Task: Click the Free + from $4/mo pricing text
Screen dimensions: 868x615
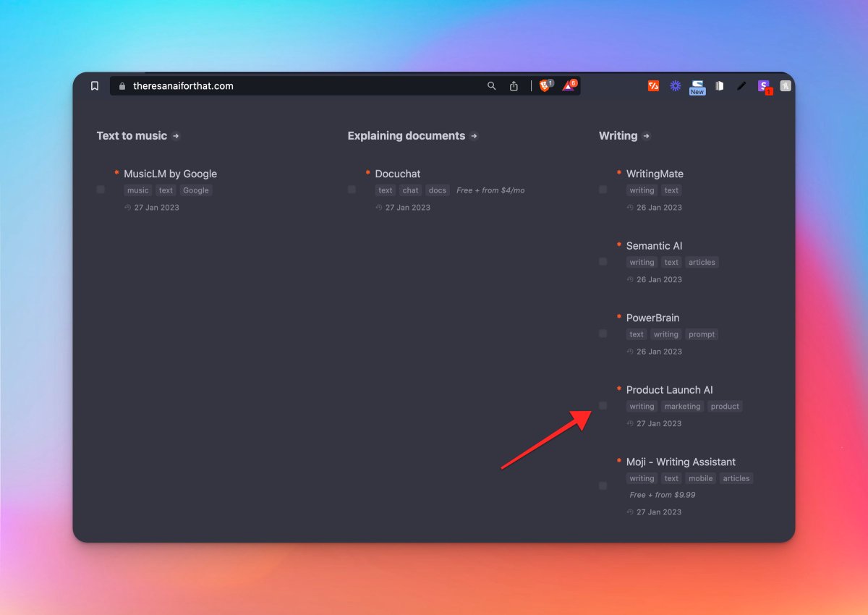Action: [x=490, y=190]
